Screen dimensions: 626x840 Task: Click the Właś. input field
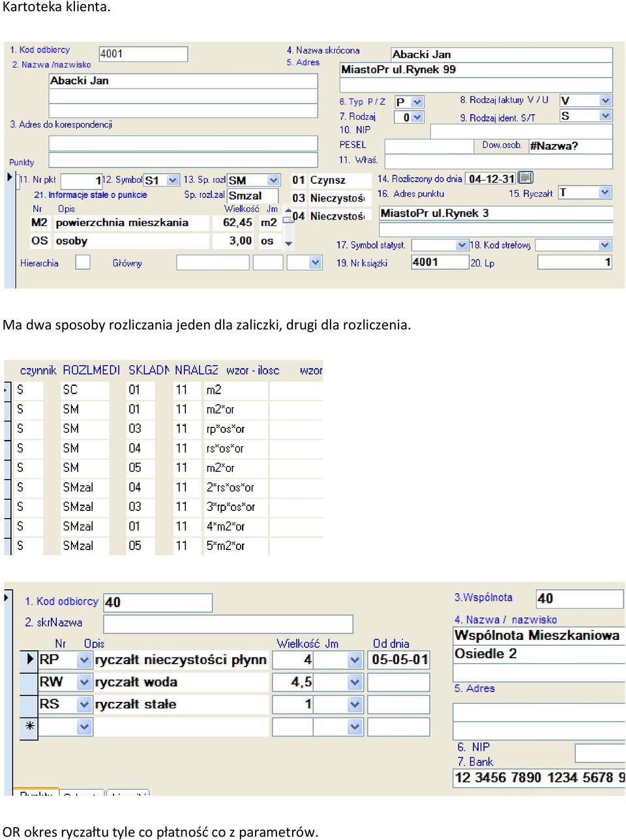[x=499, y=161]
